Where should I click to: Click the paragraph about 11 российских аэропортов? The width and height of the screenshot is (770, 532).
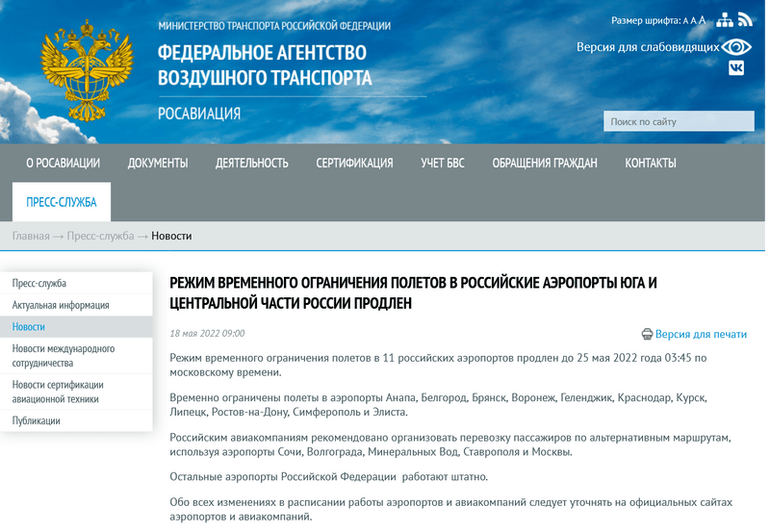[438, 366]
